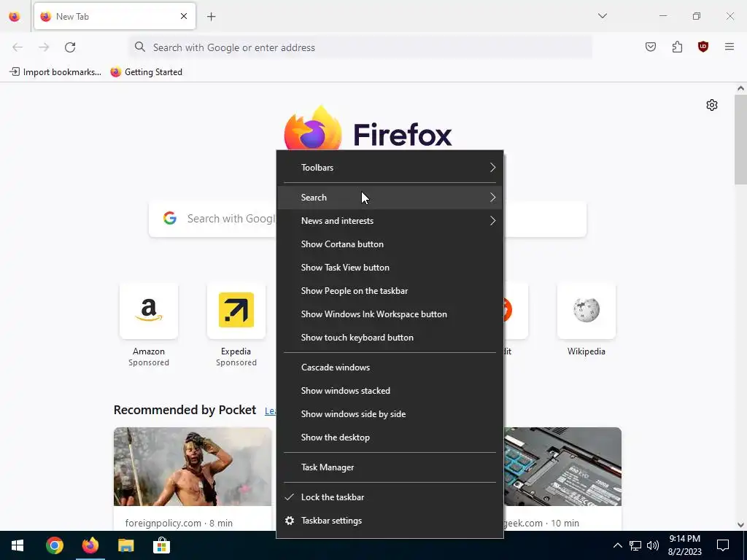This screenshot has height=560, width=747.
Task: Click the Windows Start button
Action: (18, 545)
